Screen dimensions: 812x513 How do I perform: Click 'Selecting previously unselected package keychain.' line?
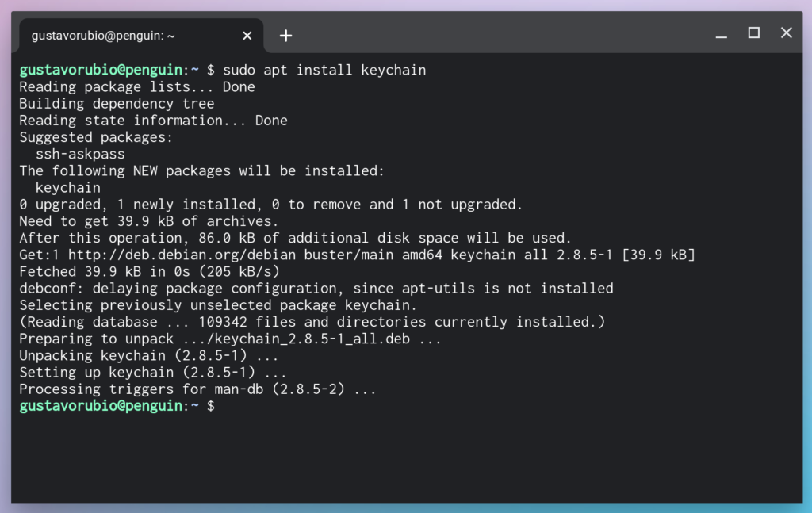(218, 305)
